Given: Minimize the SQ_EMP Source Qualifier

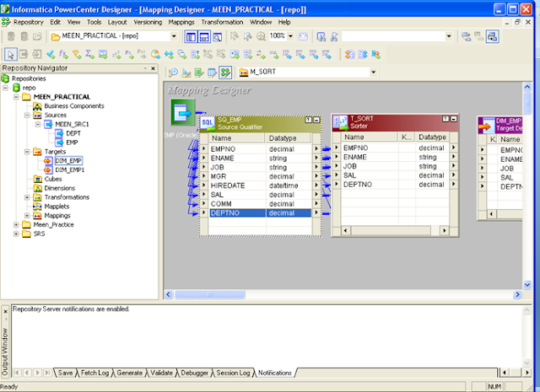Looking at the screenshot, I should pyautogui.click(x=316, y=120).
